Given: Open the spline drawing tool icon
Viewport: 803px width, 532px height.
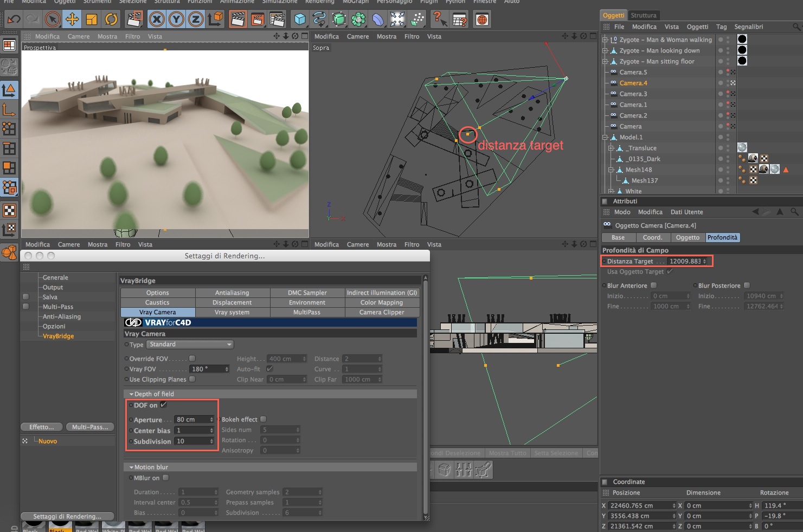Looking at the screenshot, I should pyautogui.click(x=319, y=20).
